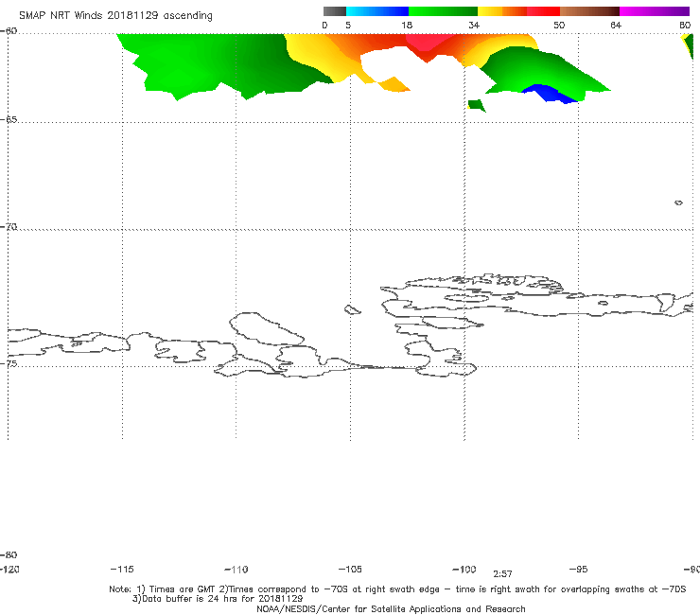Click the colorbar label '50'
The image size is (700, 615).
[x=559, y=26]
